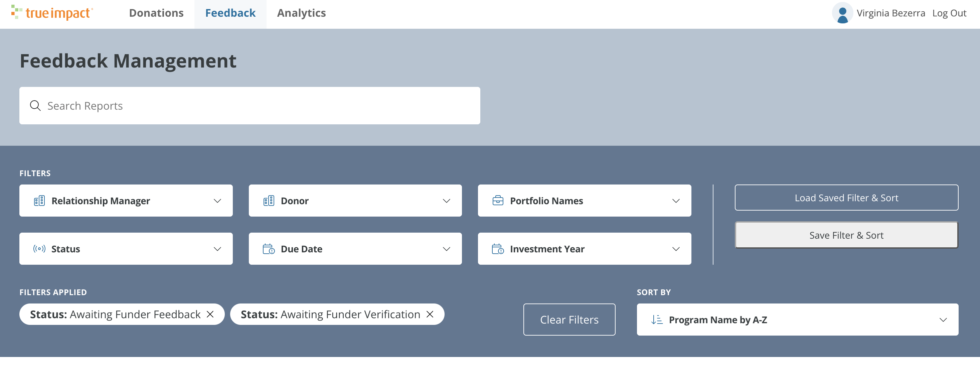Focus the Search Reports input field
This screenshot has width=980, height=367.
[x=250, y=106]
